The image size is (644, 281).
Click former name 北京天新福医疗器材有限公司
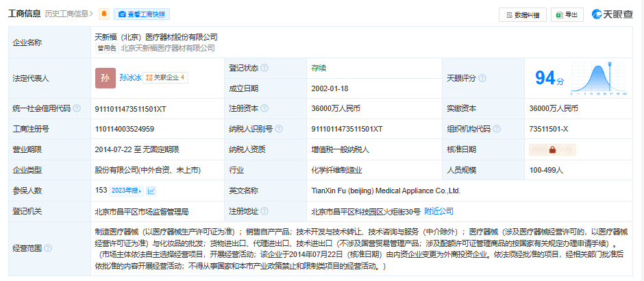pos(168,48)
